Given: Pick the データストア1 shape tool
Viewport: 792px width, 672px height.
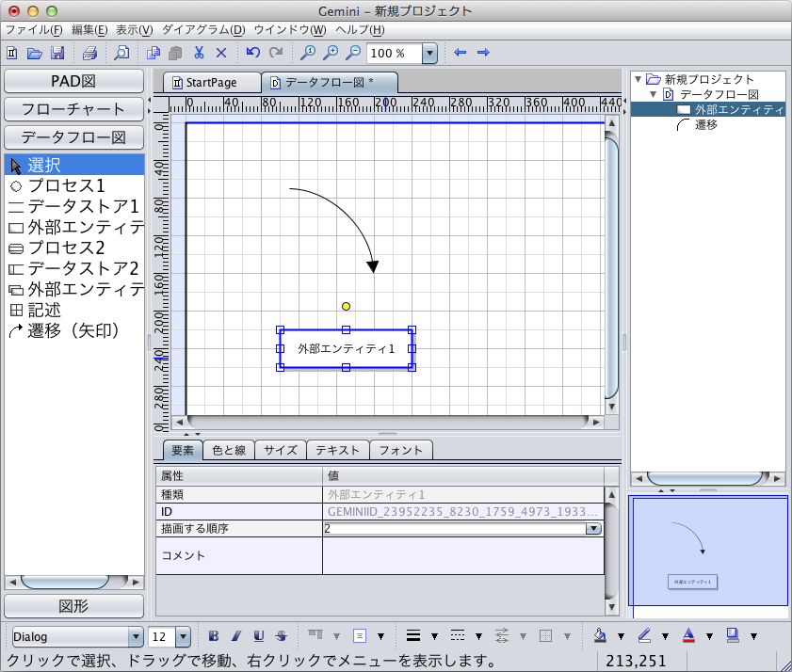Looking at the screenshot, I should click(x=74, y=206).
